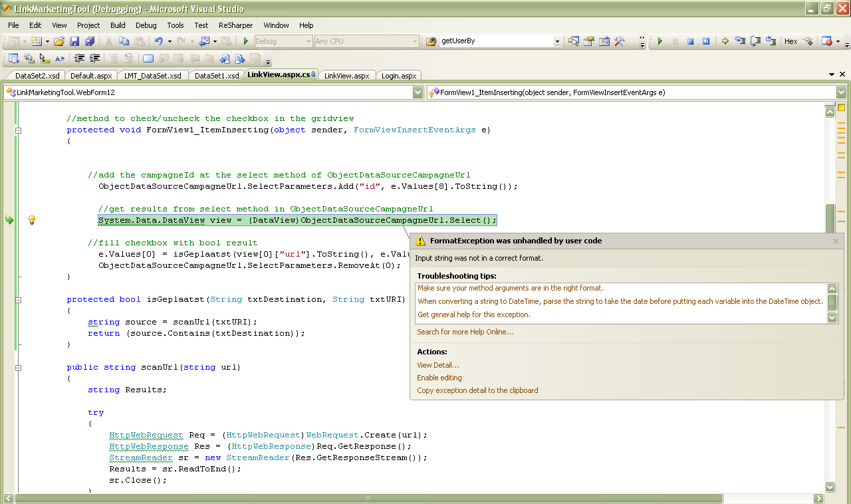Close the LinkView.aspx.cs document with X
The width and height of the screenshot is (851, 504).
tap(842, 74)
